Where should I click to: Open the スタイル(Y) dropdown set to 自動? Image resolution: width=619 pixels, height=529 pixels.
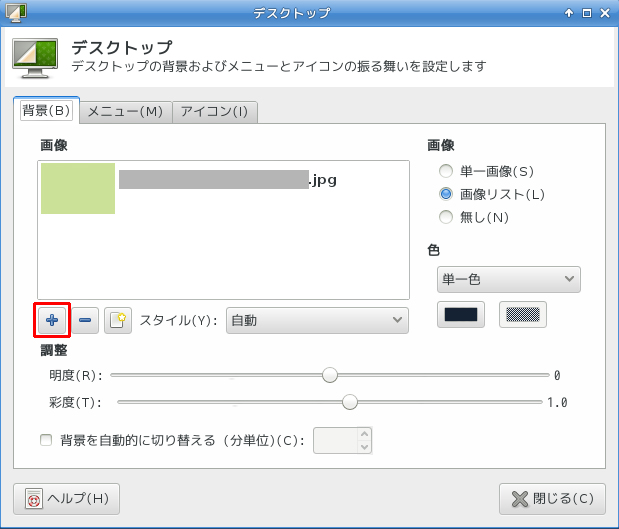coord(317,320)
